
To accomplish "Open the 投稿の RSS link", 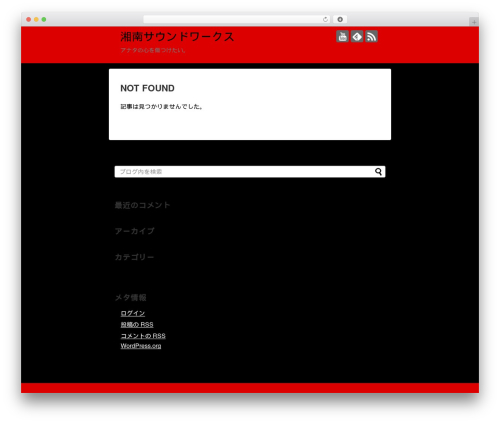I will pyautogui.click(x=137, y=325).
